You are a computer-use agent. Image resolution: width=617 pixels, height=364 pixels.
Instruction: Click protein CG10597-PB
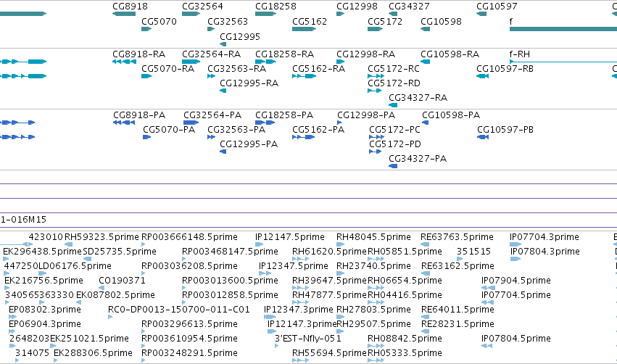coord(505,130)
